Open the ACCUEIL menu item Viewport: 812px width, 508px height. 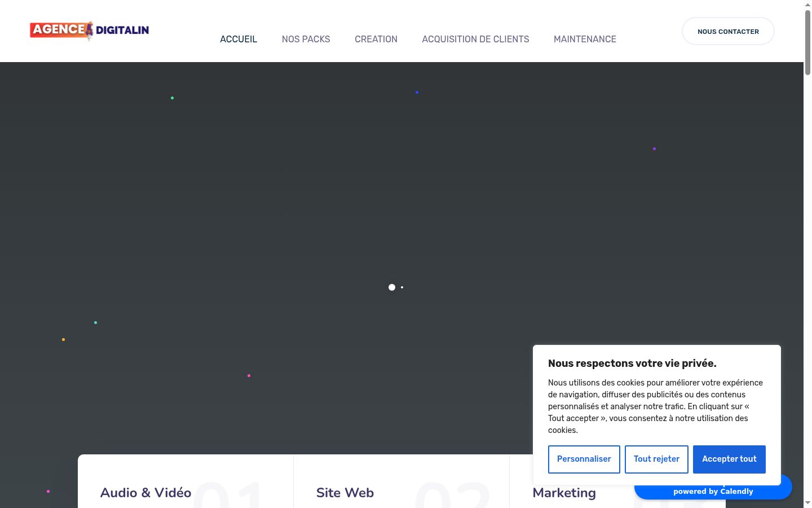pos(239,39)
